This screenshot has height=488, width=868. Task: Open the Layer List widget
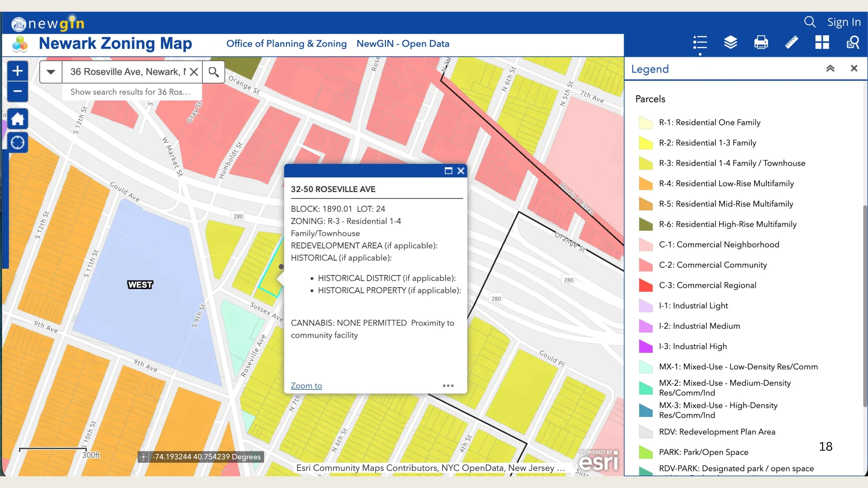tap(731, 43)
